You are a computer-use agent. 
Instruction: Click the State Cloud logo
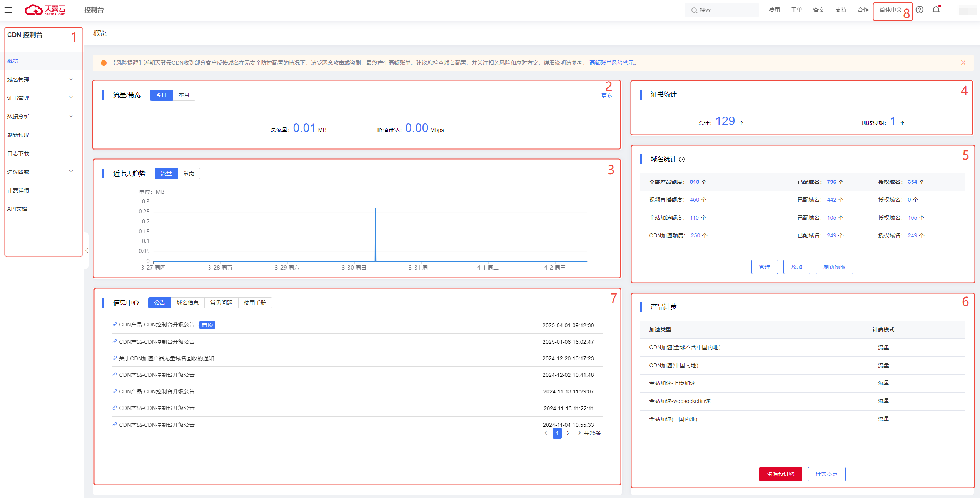click(x=45, y=10)
